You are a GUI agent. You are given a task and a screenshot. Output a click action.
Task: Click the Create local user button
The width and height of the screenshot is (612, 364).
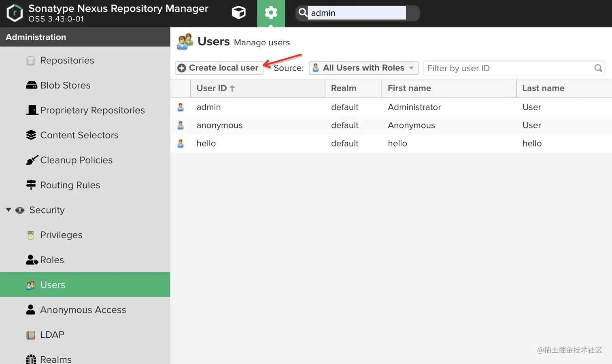point(219,68)
